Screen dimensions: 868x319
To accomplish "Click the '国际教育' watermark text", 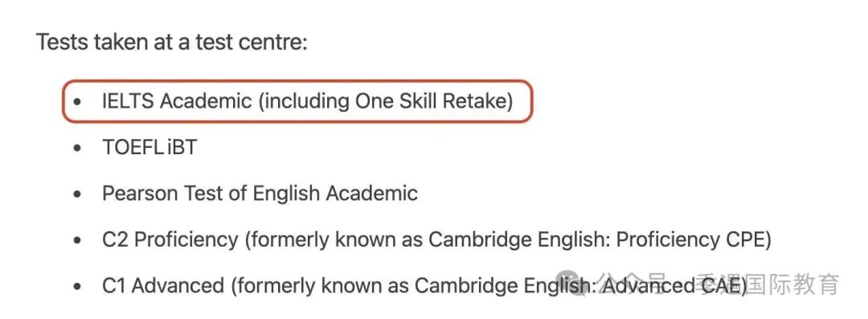I will [x=793, y=284].
